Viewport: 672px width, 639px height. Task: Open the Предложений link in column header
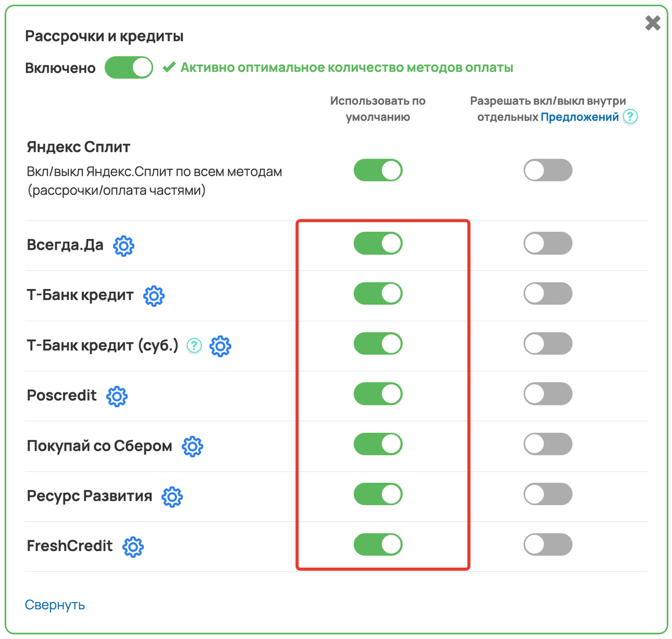(580, 116)
